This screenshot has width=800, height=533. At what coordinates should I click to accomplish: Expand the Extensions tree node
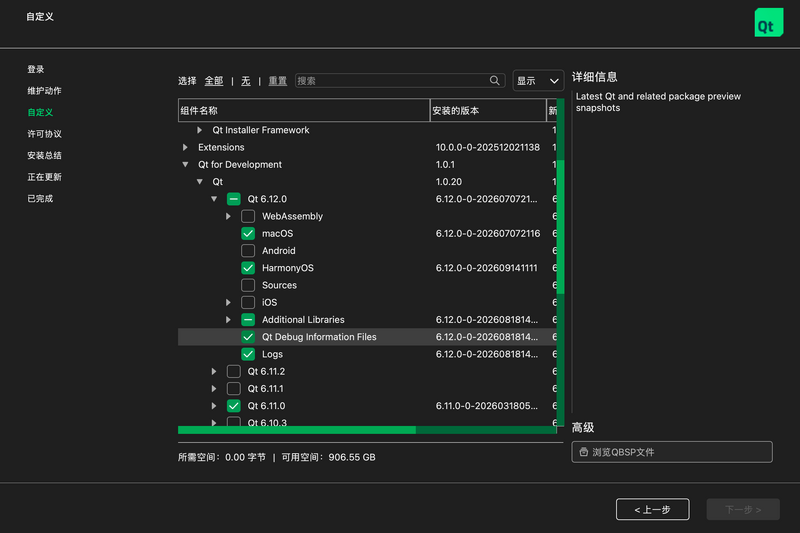[185, 147]
